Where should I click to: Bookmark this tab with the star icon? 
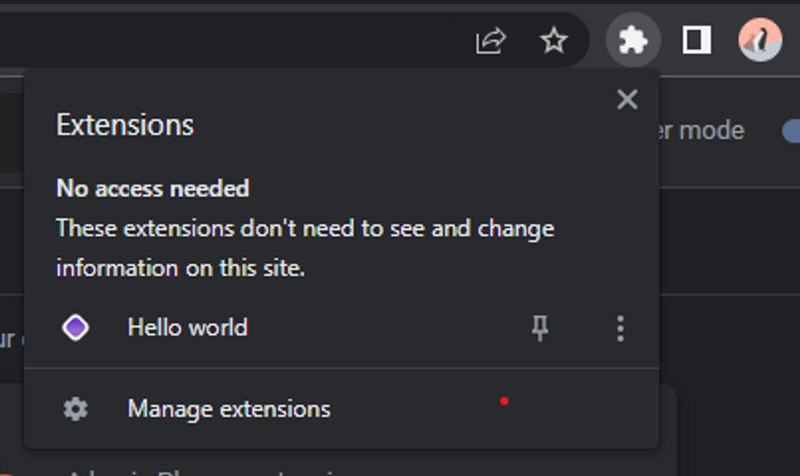coord(554,40)
